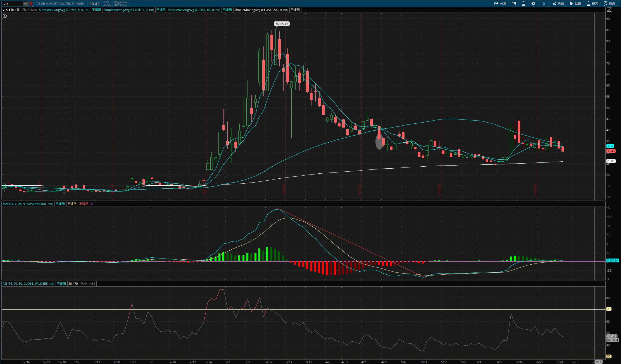Viewport: 621px width, 364px height.
Task: Click the RSI 70 yellow axis label
Action: [609, 309]
